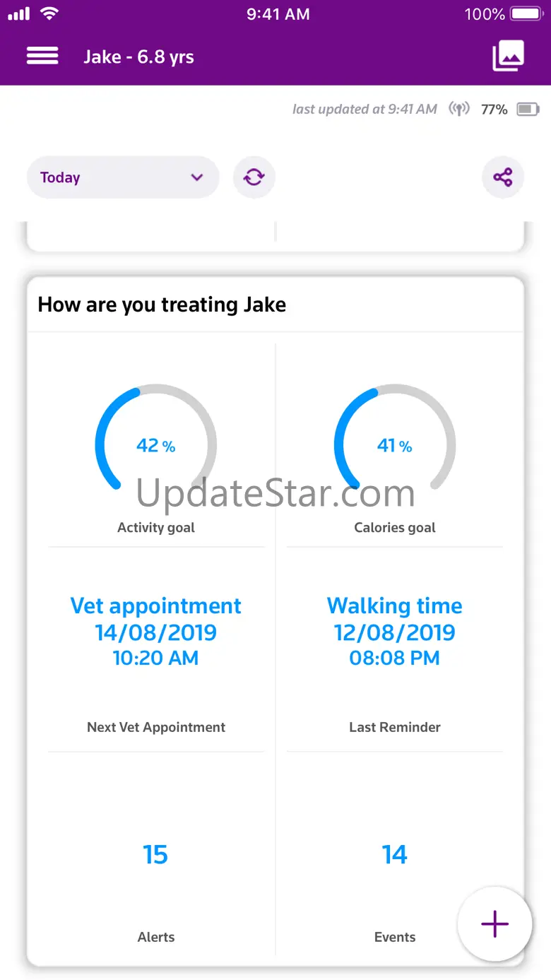Open the Vet appointment 14/08/2019 entry

(155, 631)
